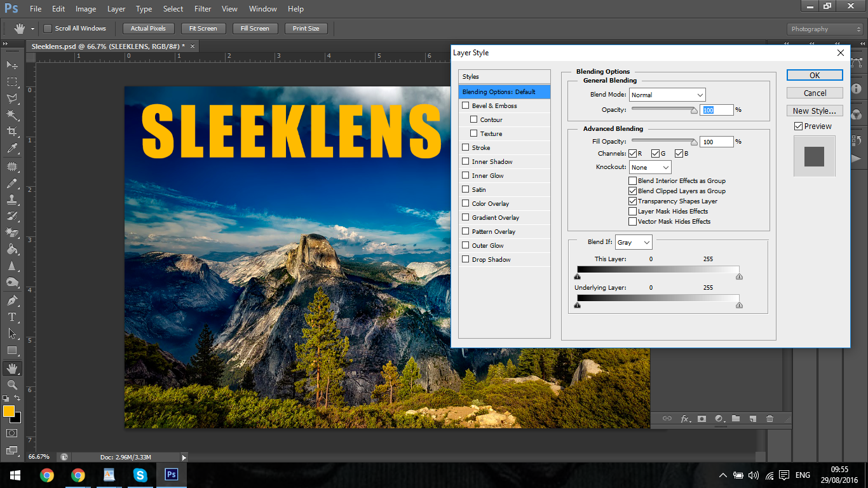Open the Hand tool preset picker arrow

[32, 29]
